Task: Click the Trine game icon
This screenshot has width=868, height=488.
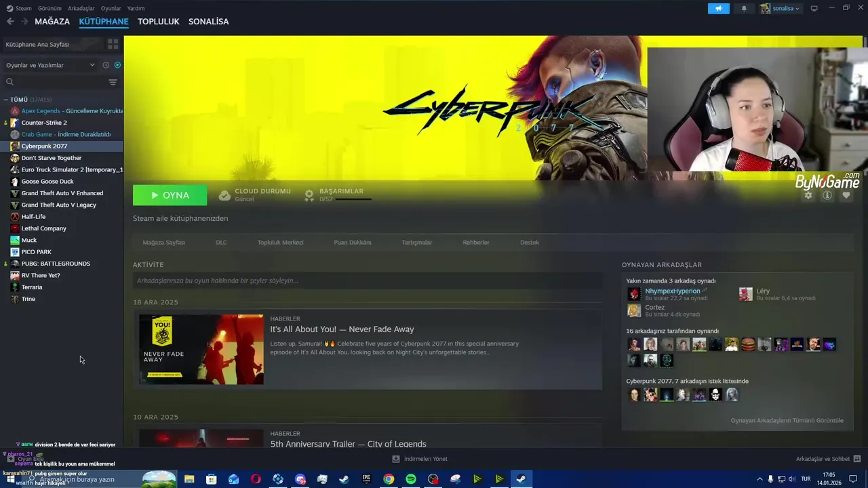Action: coord(15,299)
